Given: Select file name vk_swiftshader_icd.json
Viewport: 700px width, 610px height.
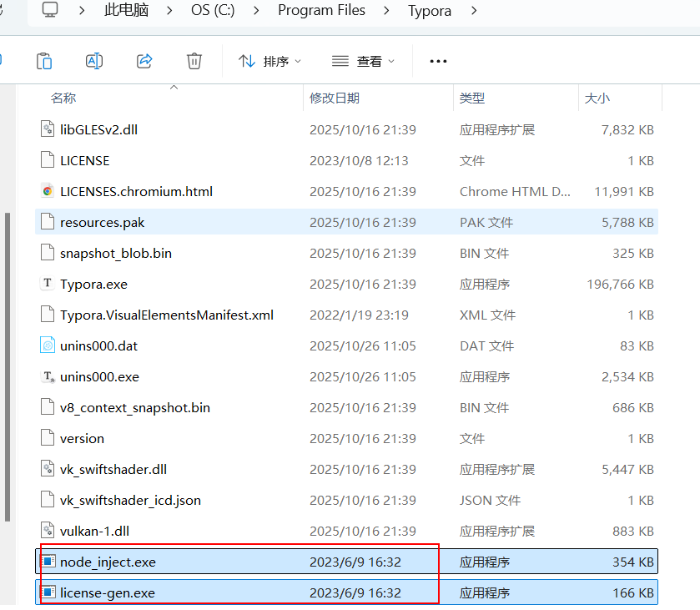Looking at the screenshot, I should coord(130,501).
